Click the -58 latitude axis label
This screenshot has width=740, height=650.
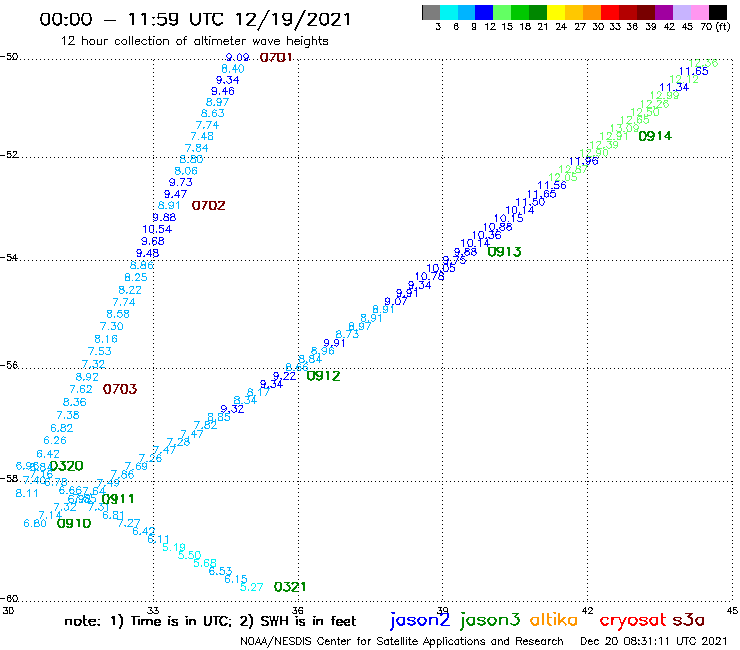point(9,479)
